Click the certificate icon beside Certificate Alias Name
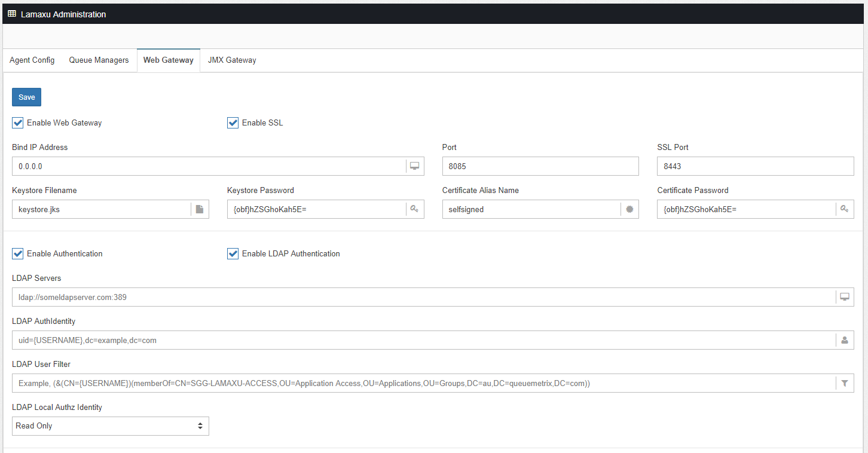 point(629,209)
